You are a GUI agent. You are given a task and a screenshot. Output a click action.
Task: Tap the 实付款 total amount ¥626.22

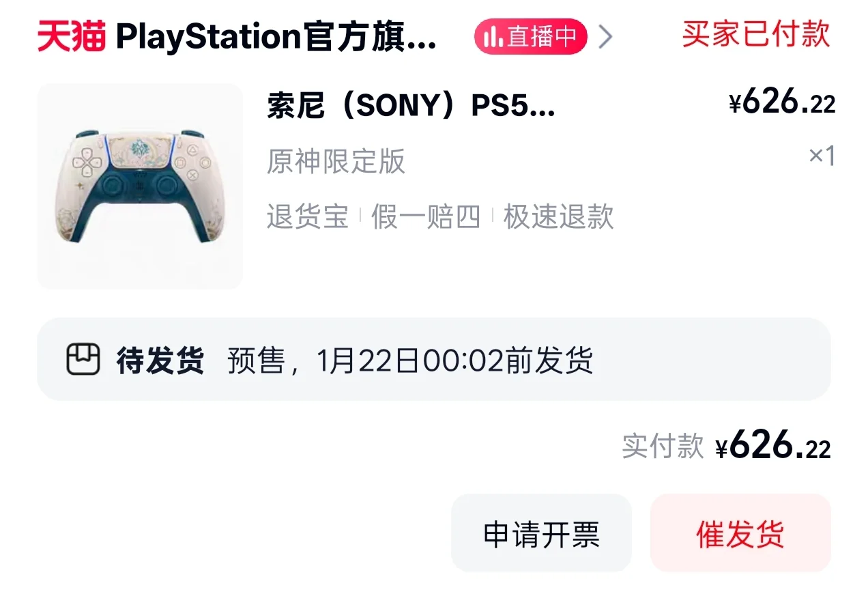(773, 447)
